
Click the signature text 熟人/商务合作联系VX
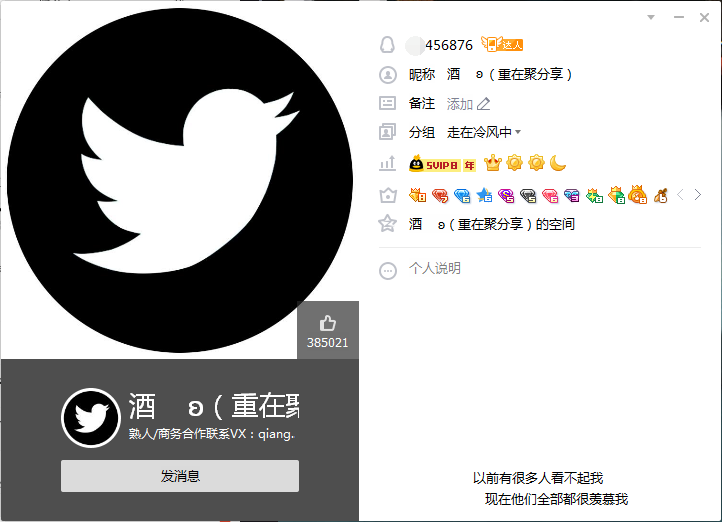tap(211, 434)
